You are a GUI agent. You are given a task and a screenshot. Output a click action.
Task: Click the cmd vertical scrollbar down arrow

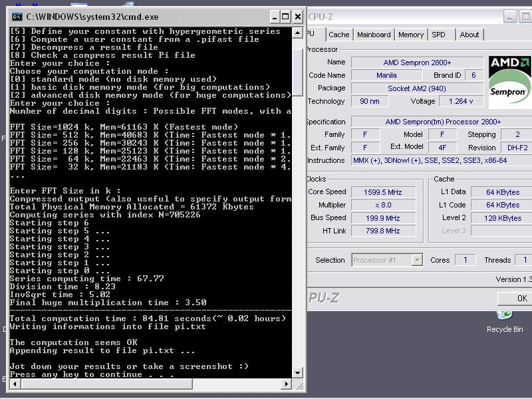point(297,373)
